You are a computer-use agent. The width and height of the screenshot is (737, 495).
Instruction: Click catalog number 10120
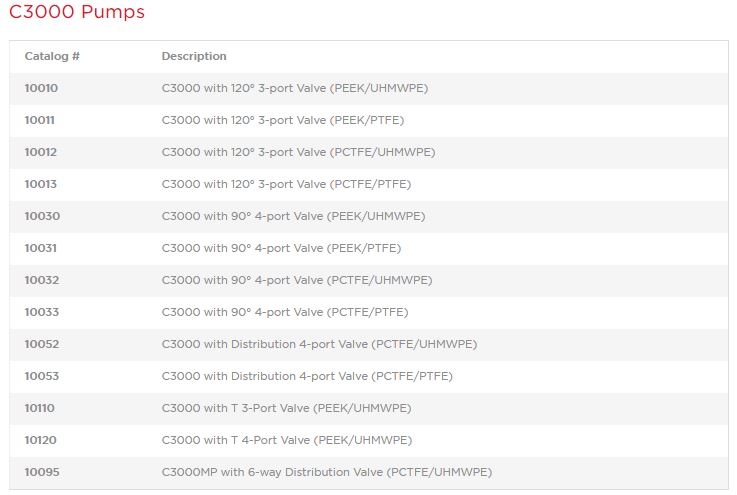pos(41,440)
